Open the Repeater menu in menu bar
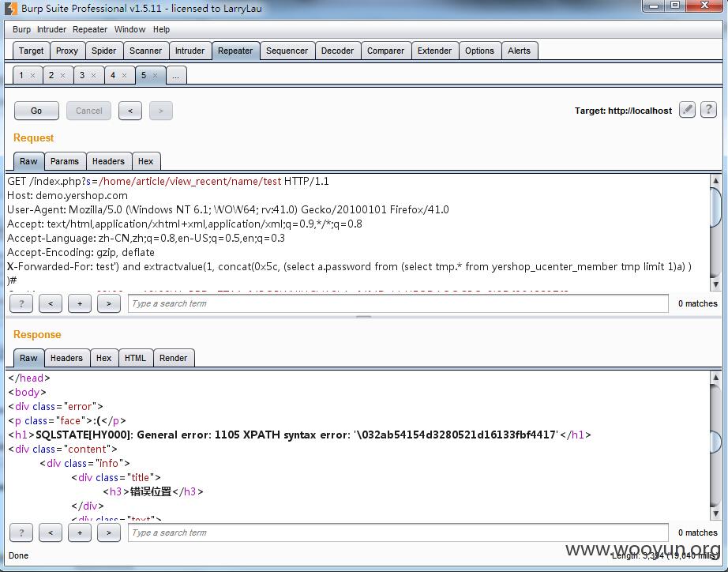 [90, 29]
